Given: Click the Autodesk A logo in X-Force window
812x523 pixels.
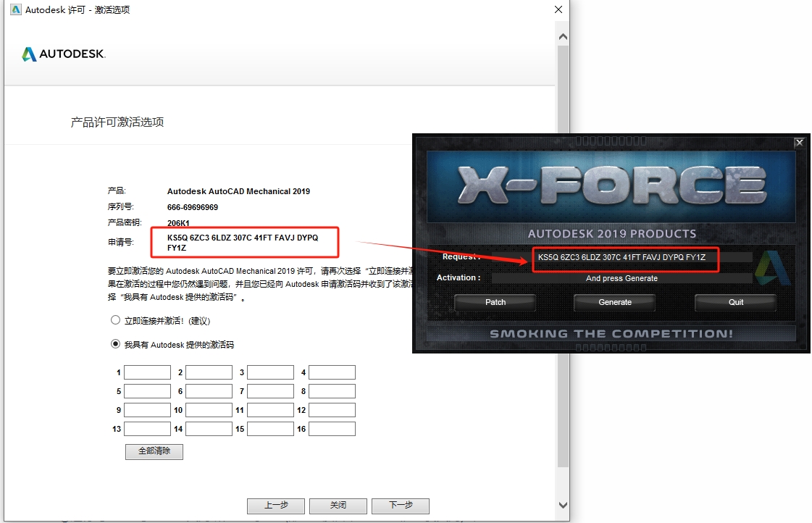Looking at the screenshot, I should pyautogui.click(x=772, y=268).
